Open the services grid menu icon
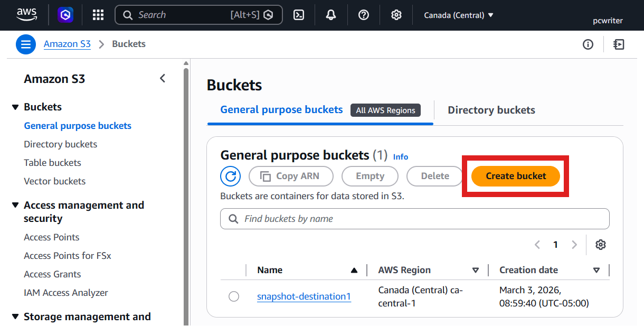This screenshot has width=644, height=326. 98,15
